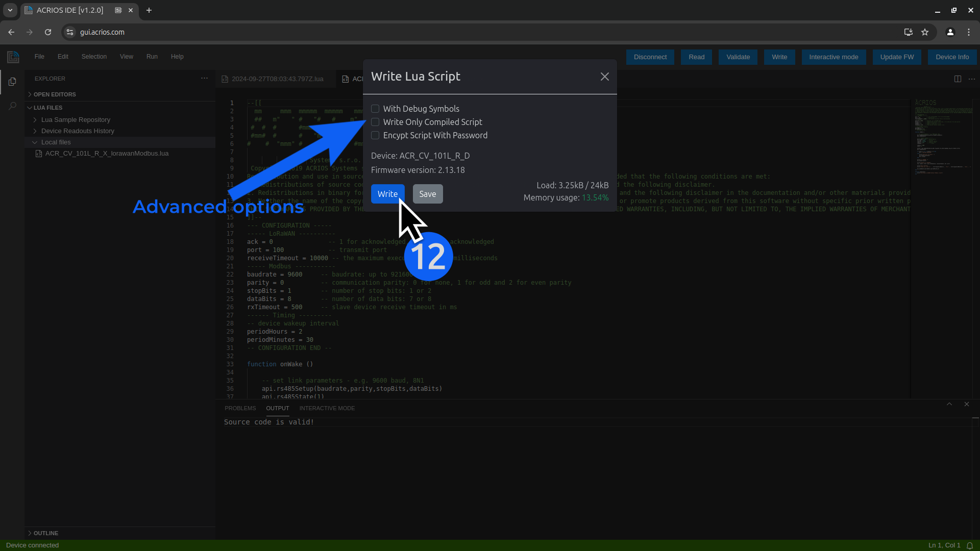This screenshot has height=551, width=980.
Task: Click the Interactive mode button
Action: pyautogui.click(x=834, y=57)
